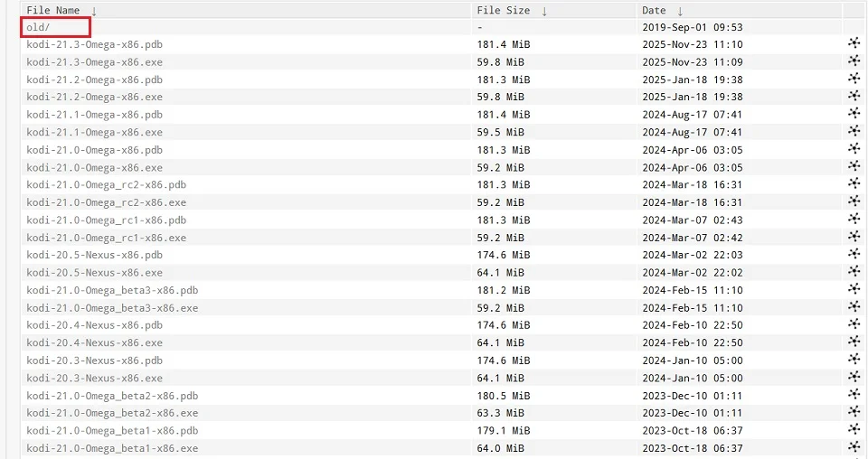The image size is (868, 459).
Task: Sort descending by File Name arrow
Action: (x=94, y=11)
